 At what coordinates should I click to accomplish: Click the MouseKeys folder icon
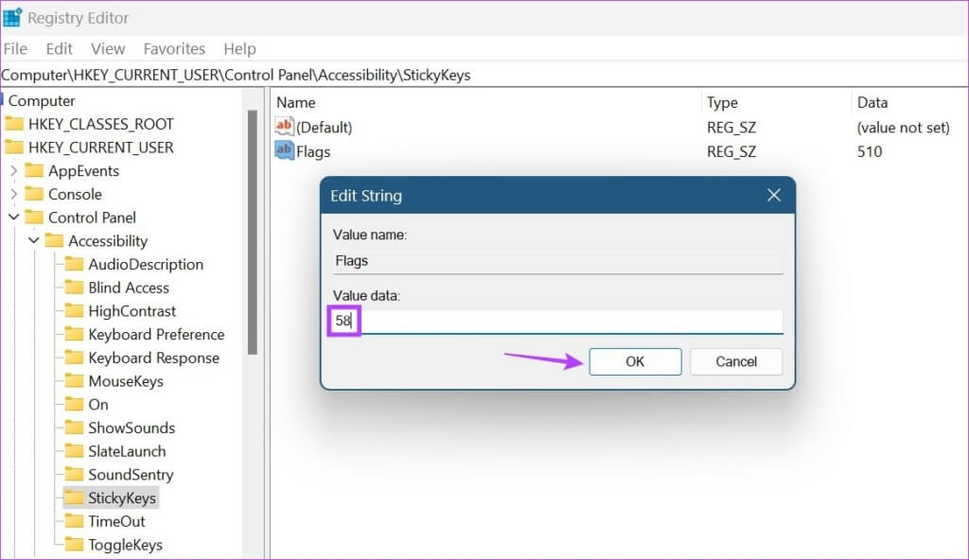tap(76, 380)
